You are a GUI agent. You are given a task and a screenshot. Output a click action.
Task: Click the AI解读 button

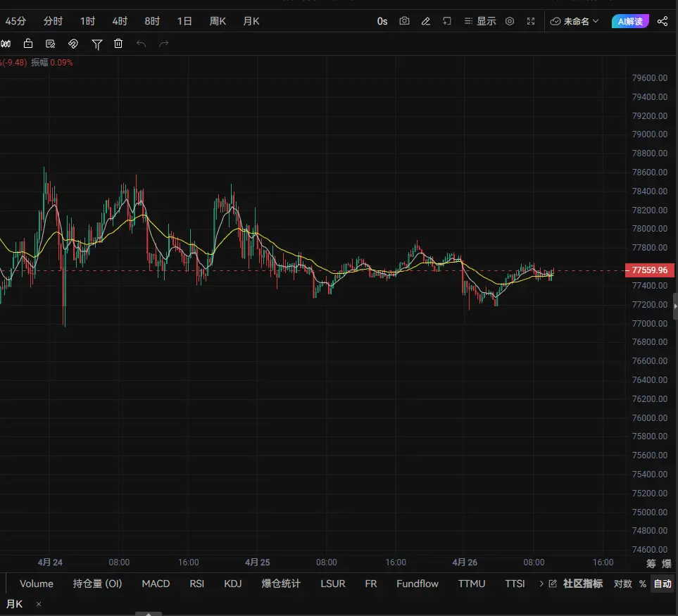pos(630,21)
